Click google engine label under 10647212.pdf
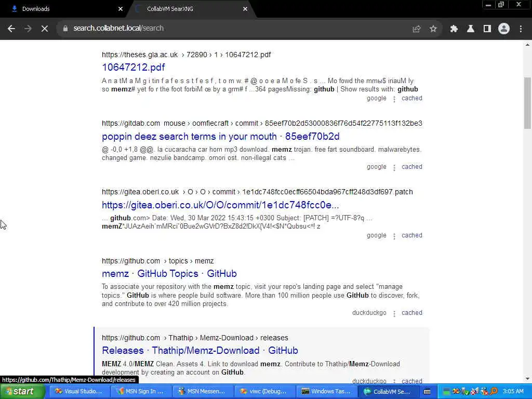The width and height of the screenshot is (532, 399). (377, 98)
